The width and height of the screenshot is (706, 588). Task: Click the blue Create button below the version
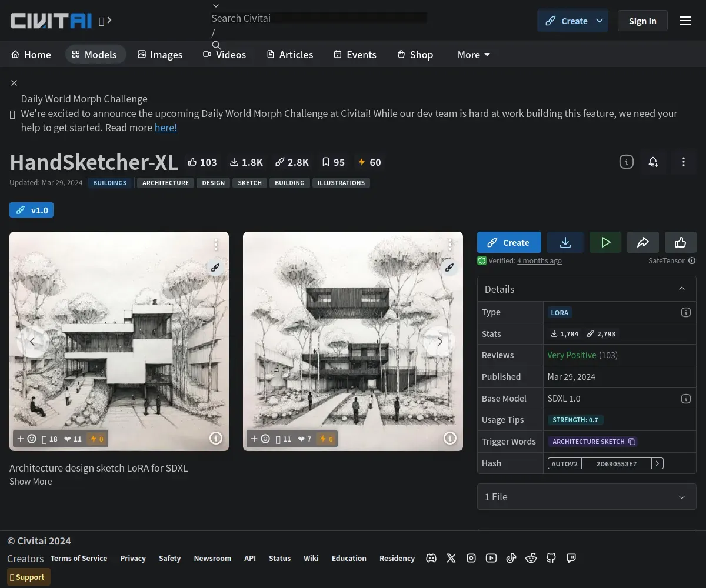tap(509, 242)
